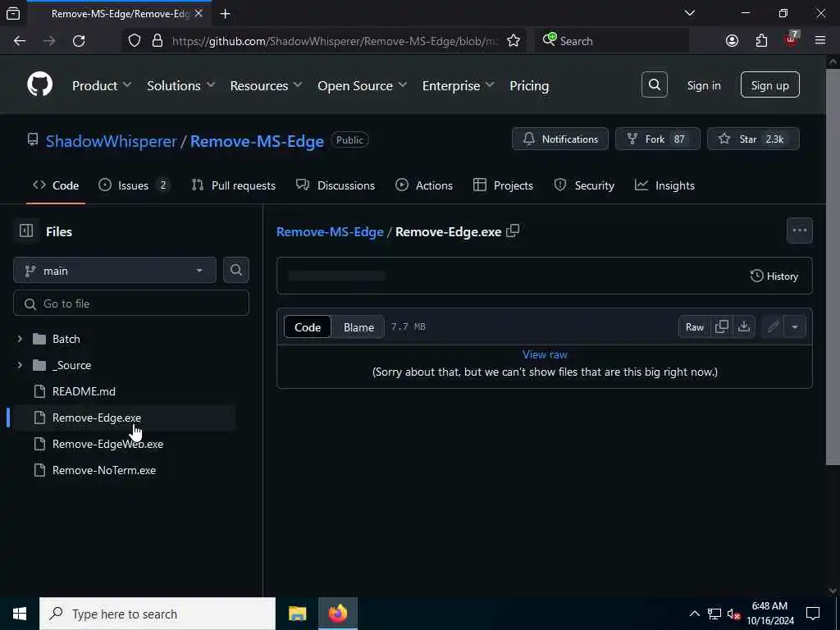
Task: Show site tracking protection shield icon
Action: (135, 41)
